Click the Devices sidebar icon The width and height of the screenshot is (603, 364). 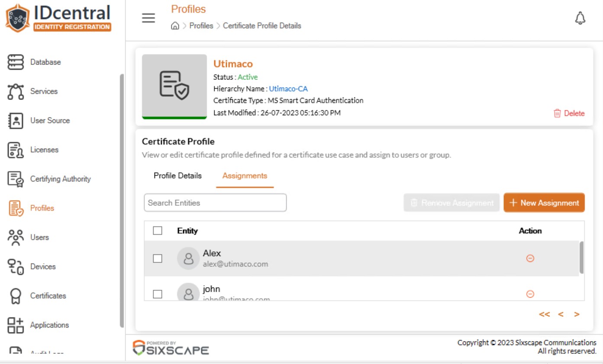pyautogui.click(x=16, y=267)
